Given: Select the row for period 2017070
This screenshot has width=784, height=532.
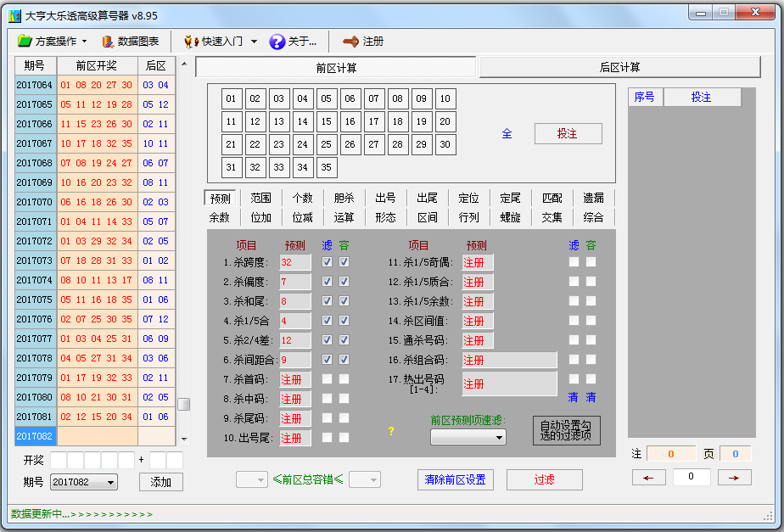Looking at the screenshot, I should point(95,202).
